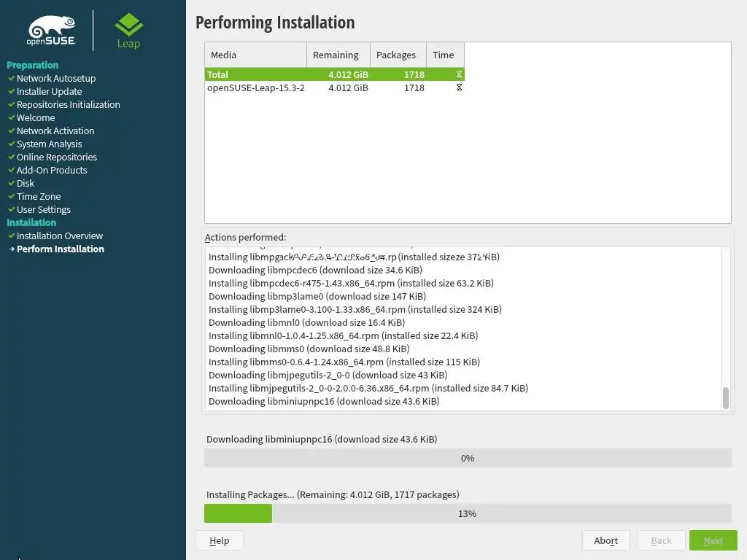The image size is (747, 560).
Task: Click the 'Installing Packages... (Remaining' status label
Action: click(333, 495)
